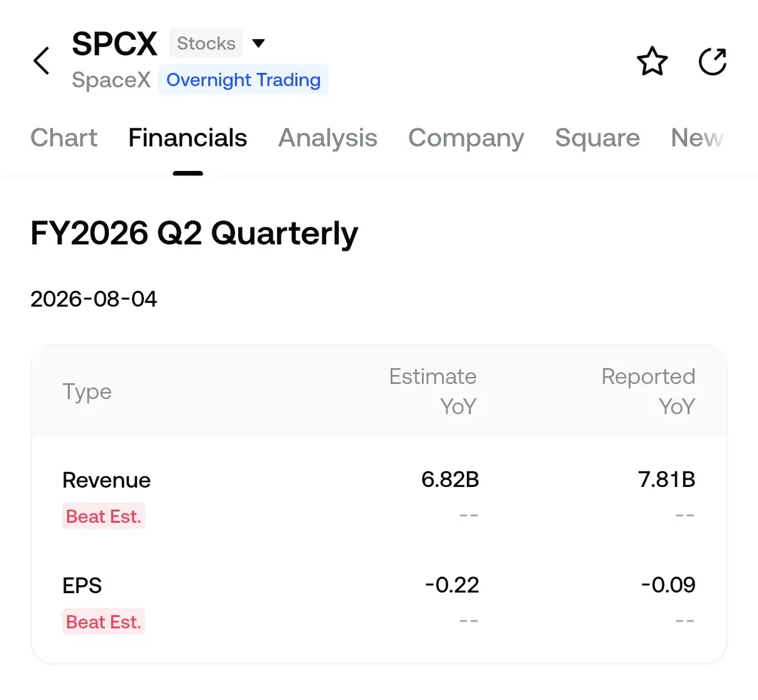Expand the Stocks dropdown arrow

[258, 43]
